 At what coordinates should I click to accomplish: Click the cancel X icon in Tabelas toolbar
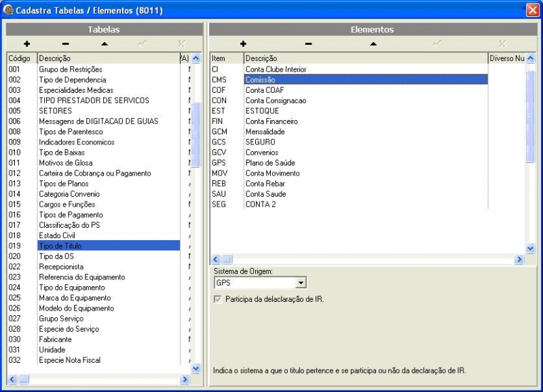[181, 43]
